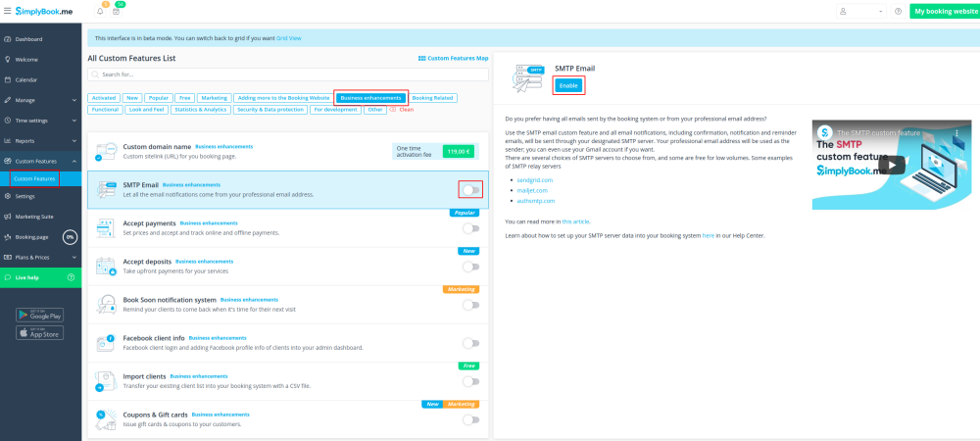The width and height of the screenshot is (980, 441).
Task: Open the sendgrid.com link
Action: tap(535, 180)
